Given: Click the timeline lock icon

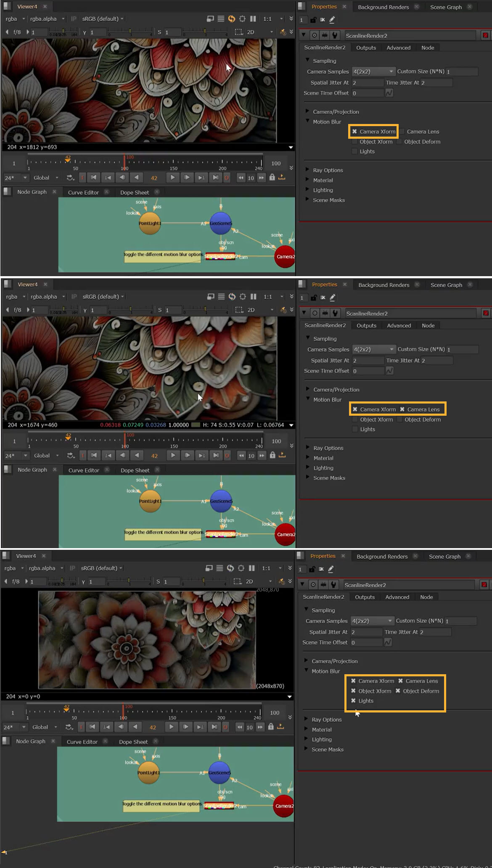Looking at the screenshot, I should (272, 177).
